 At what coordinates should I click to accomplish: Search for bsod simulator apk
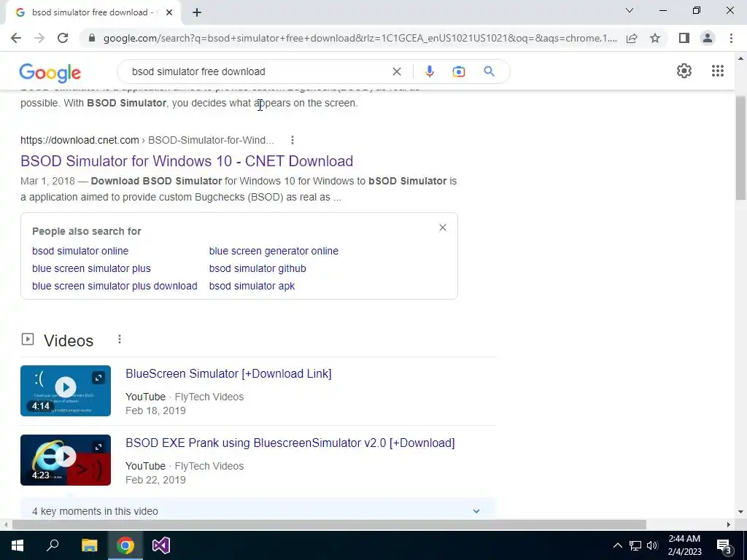click(x=252, y=286)
